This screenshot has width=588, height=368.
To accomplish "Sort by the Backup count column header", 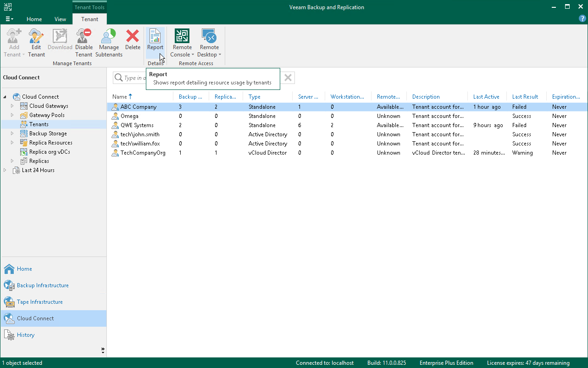I will (x=191, y=97).
